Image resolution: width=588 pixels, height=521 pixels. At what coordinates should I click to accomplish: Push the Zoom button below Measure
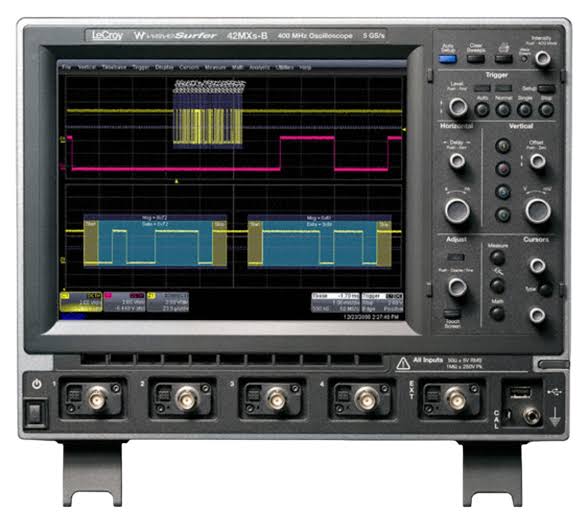coord(497,286)
